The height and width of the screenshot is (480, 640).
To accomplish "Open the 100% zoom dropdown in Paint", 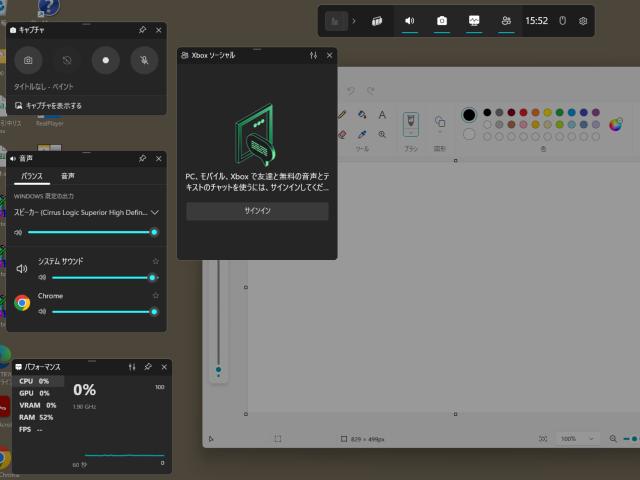I will pyautogui.click(x=577, y=439).
